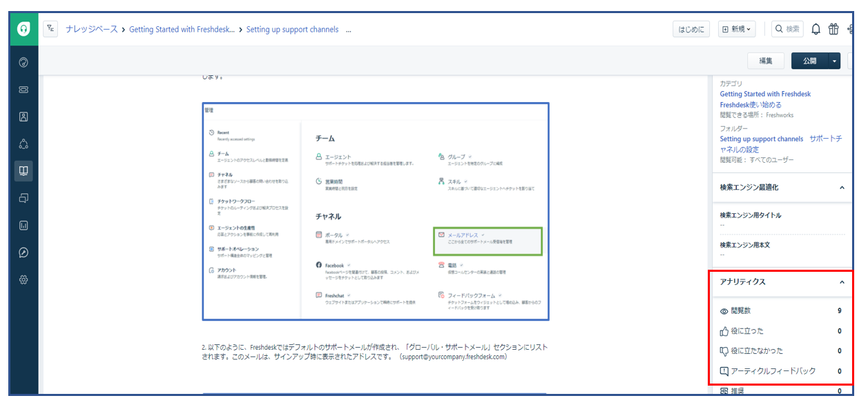Click the 公開 button

point(809,61)
